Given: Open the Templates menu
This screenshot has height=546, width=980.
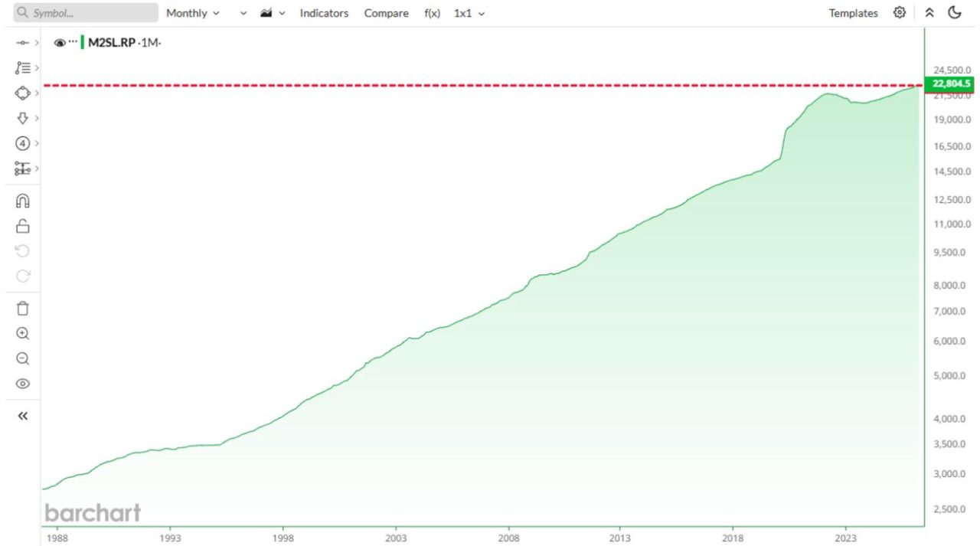Looking at the screenshot, I should (853, 13).
